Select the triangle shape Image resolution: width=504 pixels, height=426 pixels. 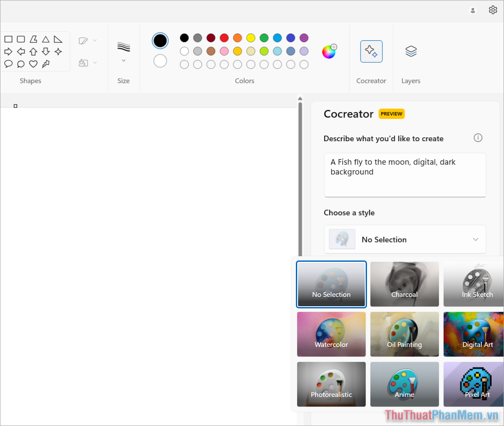pyautogui.click(x=45, y=39)
